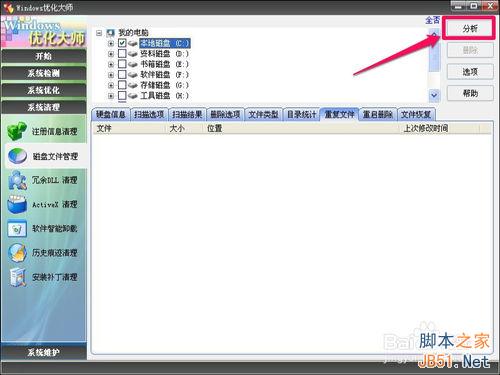Image resolution: width=500 pixels, height=375 pixels.
Task: Expand the 书籍磁盘 (E:) tree node
Action: 111,64
